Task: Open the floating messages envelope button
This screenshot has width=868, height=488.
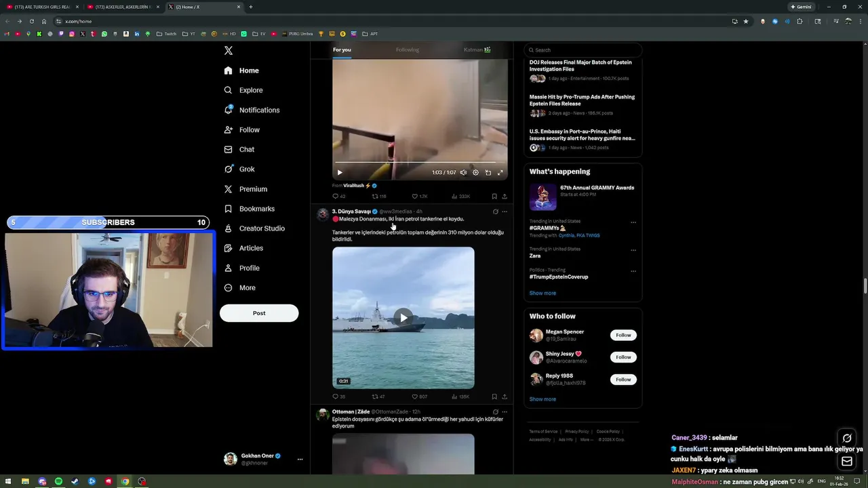Action: pyautogui.click(x=847, y=462)
